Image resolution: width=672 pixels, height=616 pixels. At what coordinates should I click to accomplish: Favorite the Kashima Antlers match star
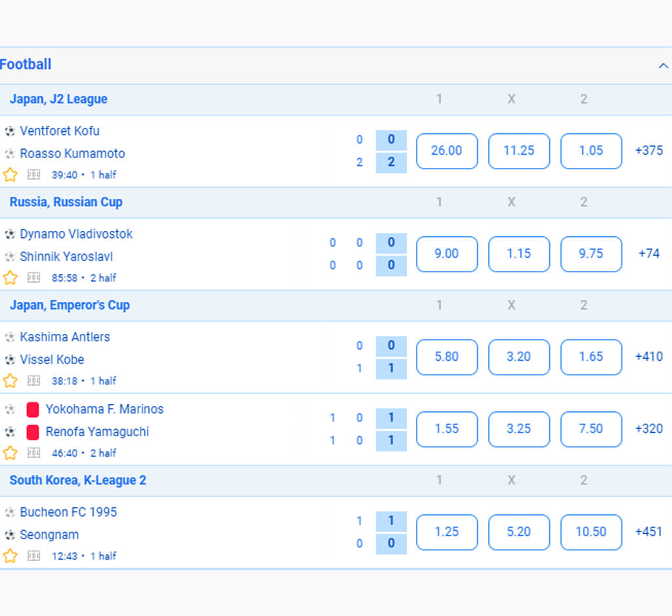point(10,381)
